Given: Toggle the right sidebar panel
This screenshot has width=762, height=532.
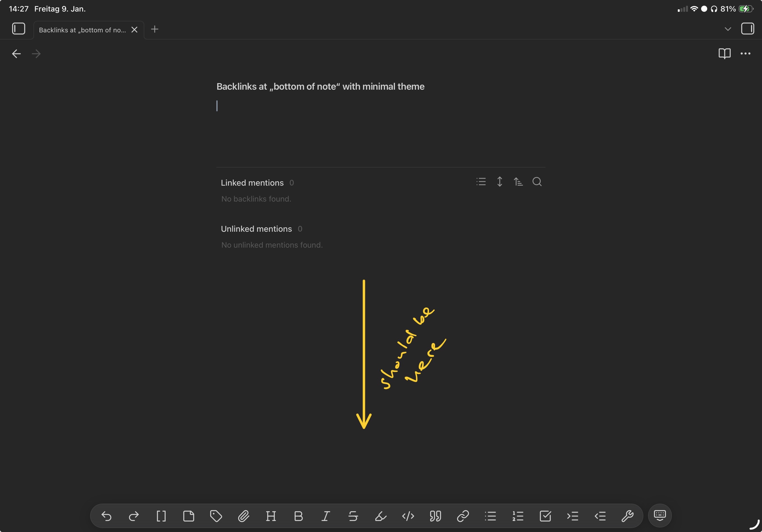Looking at the screenshot, I should click(747, 29).
